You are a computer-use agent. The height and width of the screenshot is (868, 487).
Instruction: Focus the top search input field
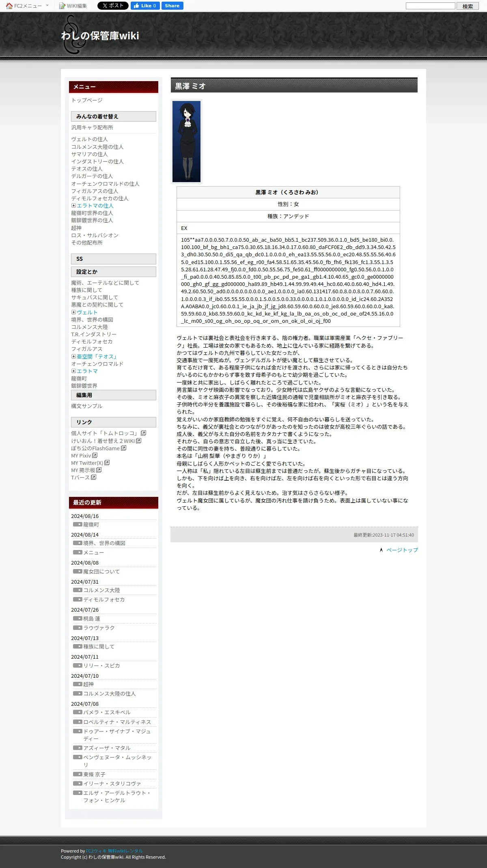431,6
